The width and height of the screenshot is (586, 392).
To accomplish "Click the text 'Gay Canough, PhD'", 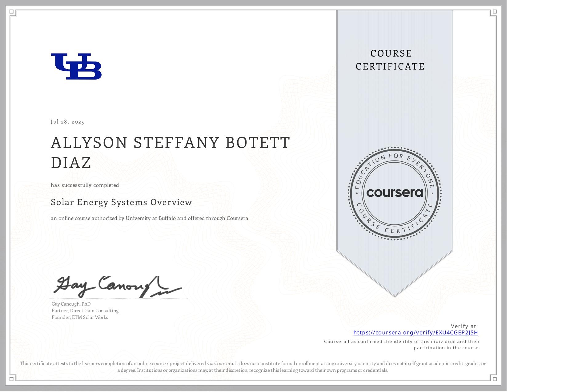I will click(71, 304).
